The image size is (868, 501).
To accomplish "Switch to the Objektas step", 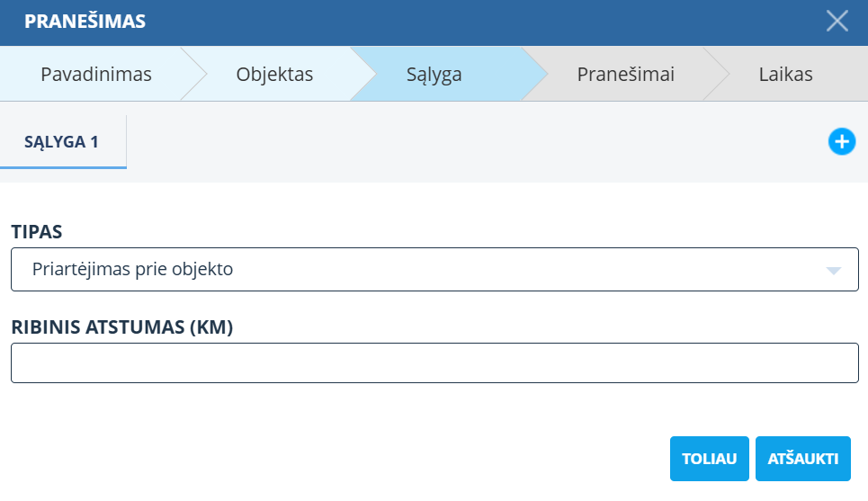I will tap(274, 74).
